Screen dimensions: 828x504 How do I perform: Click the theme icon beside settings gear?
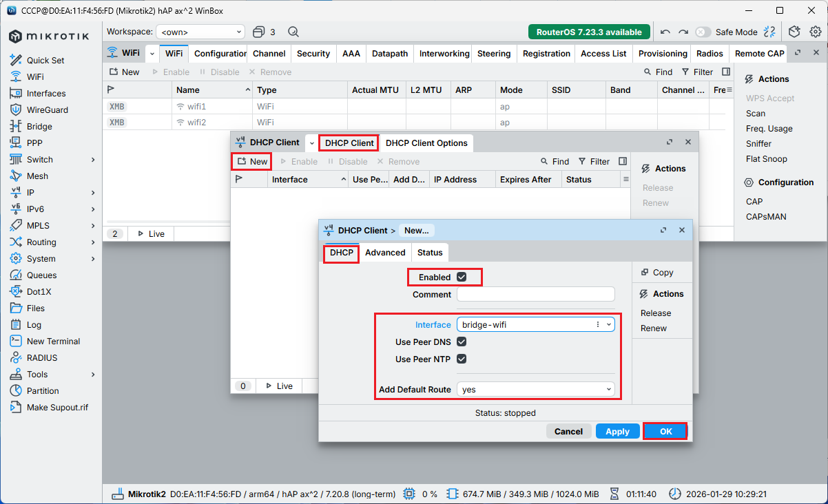pos(794,32)
